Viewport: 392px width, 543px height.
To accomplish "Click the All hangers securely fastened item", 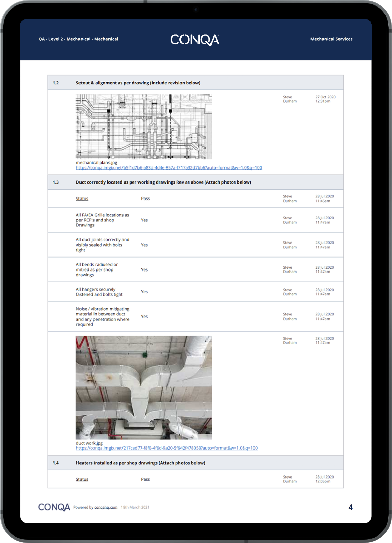I will pos(99,292).
